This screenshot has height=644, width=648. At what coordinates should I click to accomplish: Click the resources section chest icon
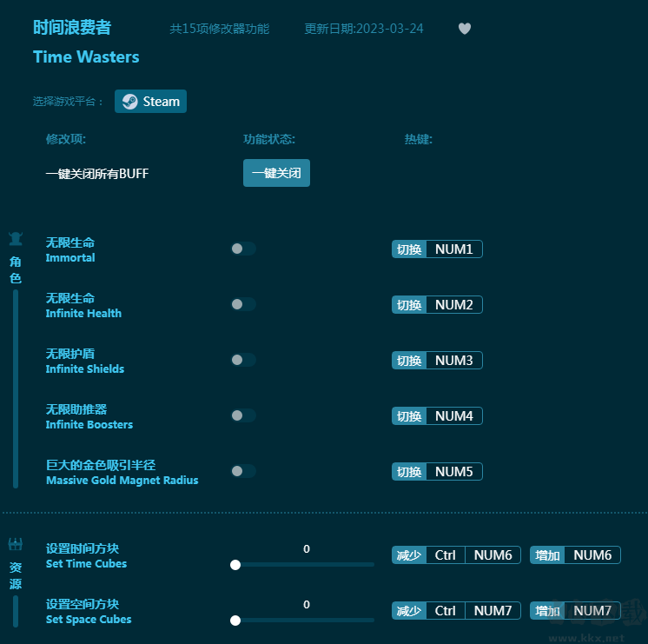(x=16, y=544)
